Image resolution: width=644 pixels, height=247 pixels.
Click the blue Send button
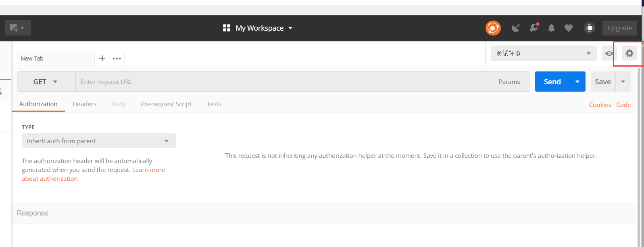552,82
